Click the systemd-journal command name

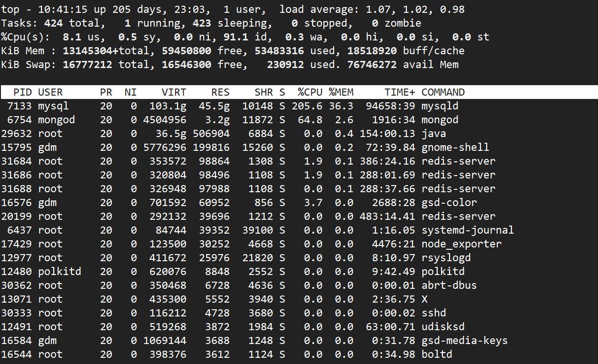[x=468, y=230]
